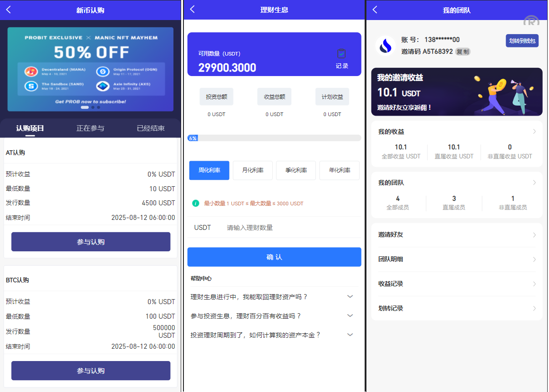549x392 pixels.
Task: Click 参与认购 button for AT认购
Action: click(91, 242)
